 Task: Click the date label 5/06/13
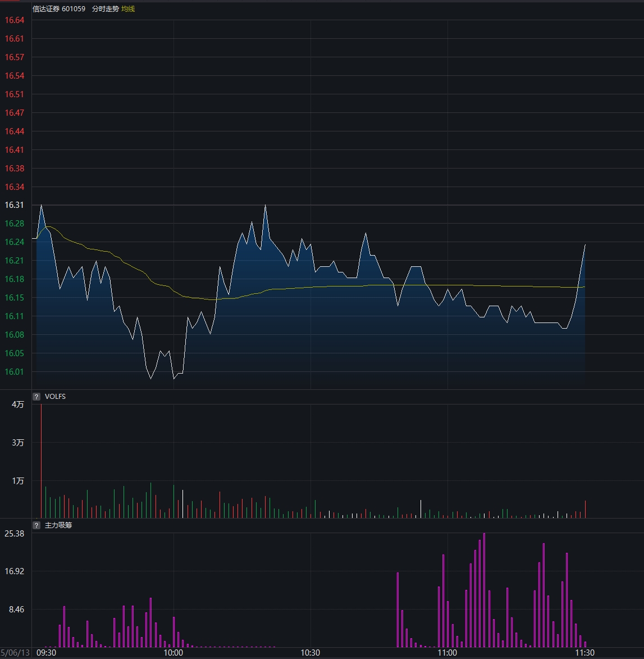15,653
